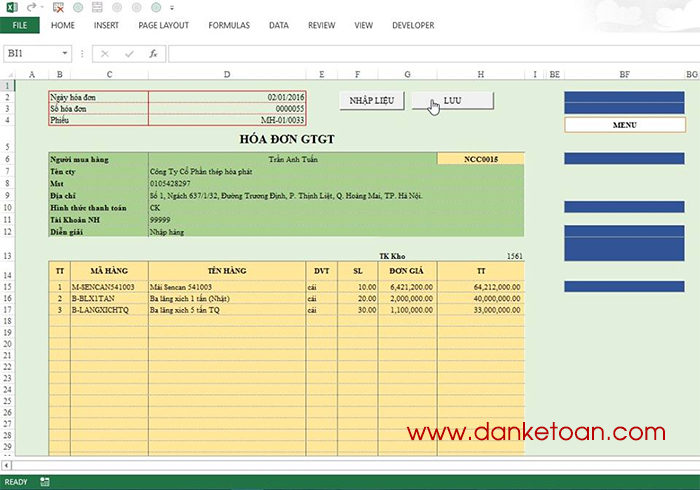Click the table with red X icon

coord(58,7)
